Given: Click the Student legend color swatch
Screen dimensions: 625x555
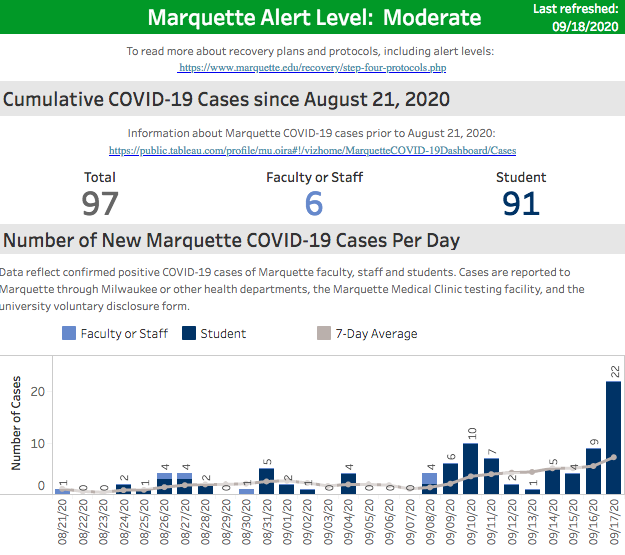Looking at the screenshot, I should pyautogui.click(x=189, y=333).
